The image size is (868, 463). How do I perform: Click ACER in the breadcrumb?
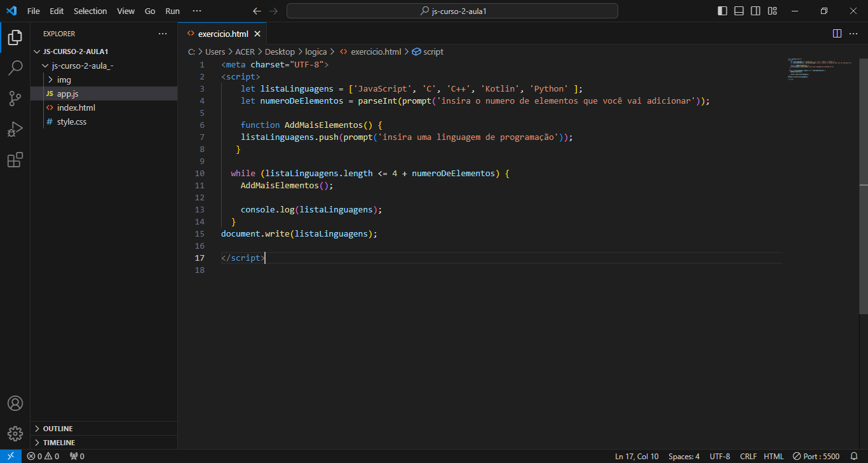tap(245, 52)
